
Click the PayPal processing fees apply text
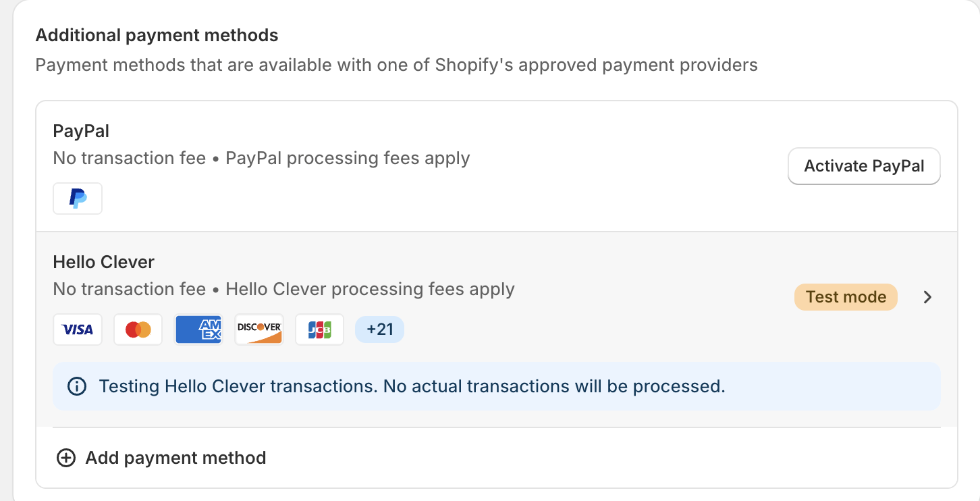coord(348,158)
